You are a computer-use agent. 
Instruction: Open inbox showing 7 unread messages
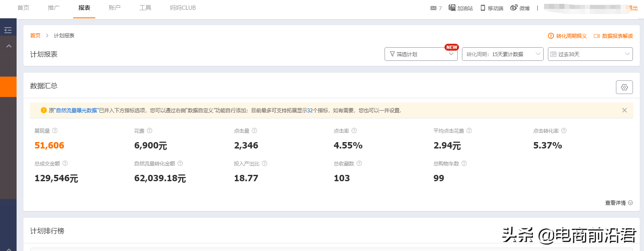pyautogui.click(x=434, y=7)
